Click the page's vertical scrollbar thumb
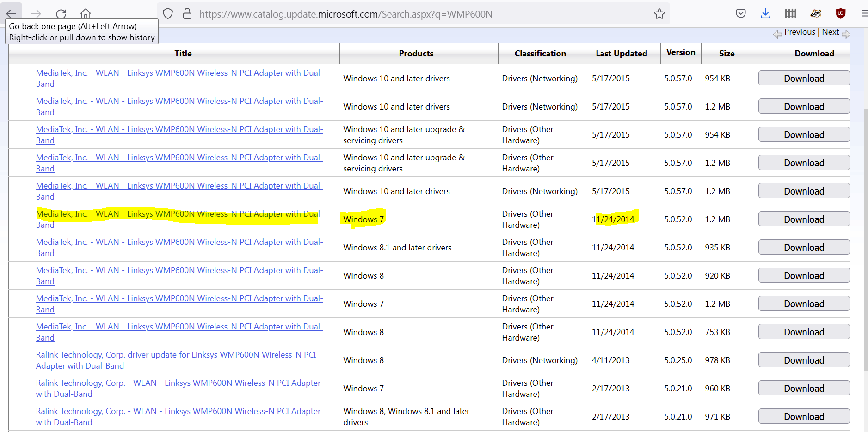This screenshot has height=432, width=868. pyautogui.click(x=865, y=240)
